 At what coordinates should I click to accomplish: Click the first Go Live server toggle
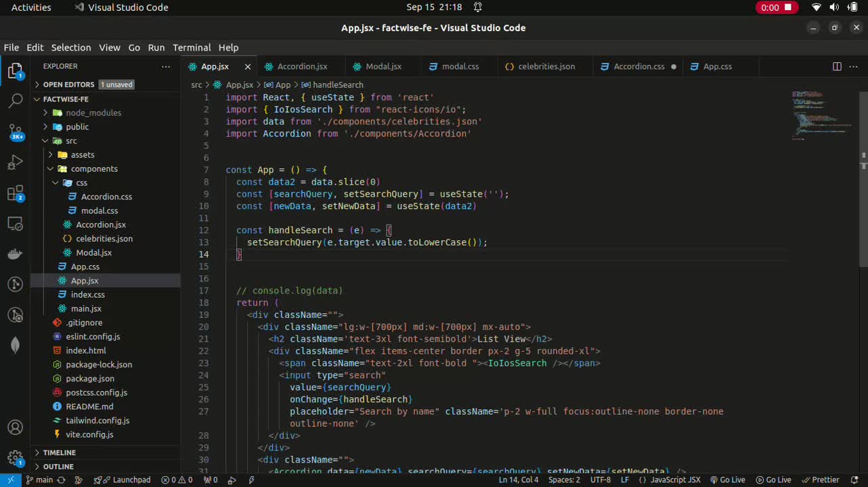click(727, 480)
